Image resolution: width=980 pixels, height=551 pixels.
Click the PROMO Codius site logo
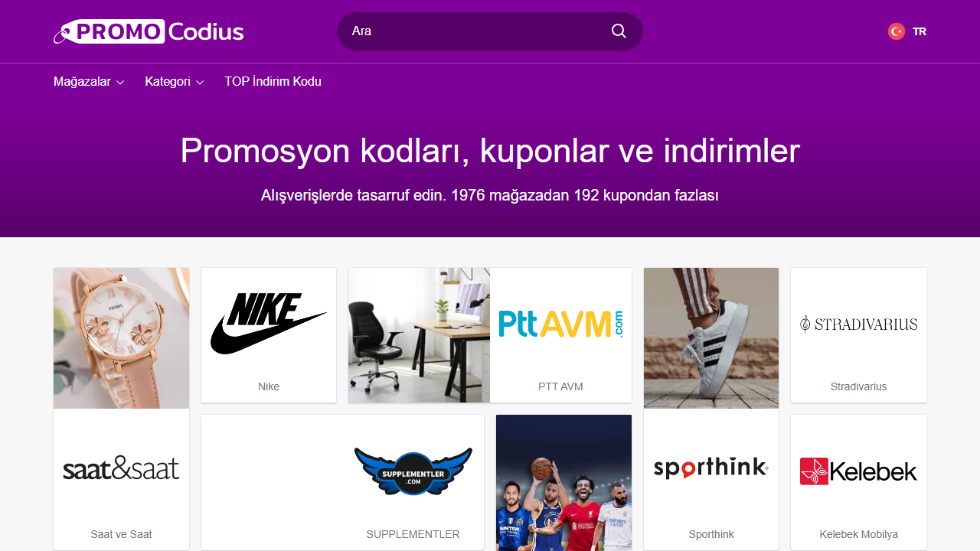pyautogui.click(x=149, y=31)
